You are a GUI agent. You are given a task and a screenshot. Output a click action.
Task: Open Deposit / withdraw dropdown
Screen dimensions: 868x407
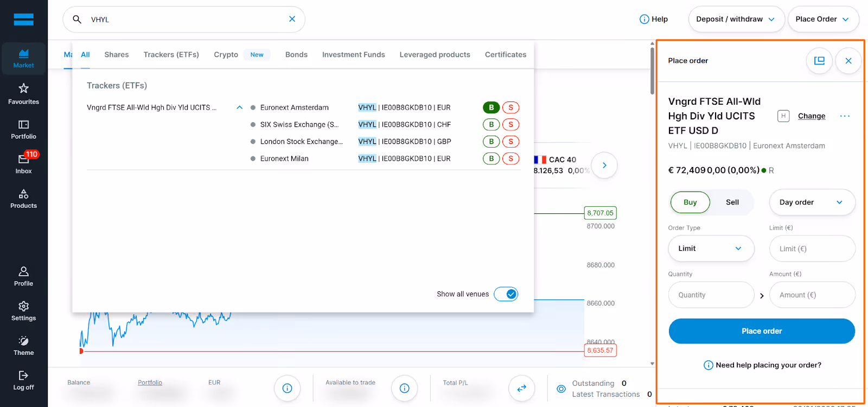736,19
